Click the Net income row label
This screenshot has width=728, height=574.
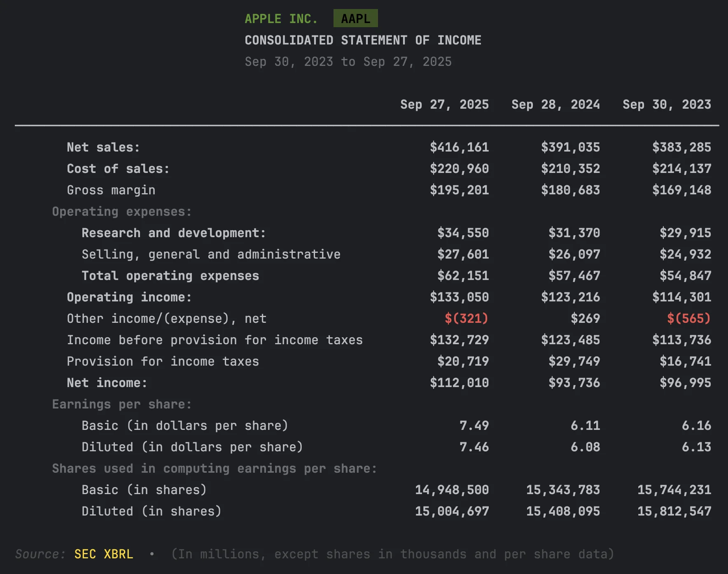tap(107, 383)
